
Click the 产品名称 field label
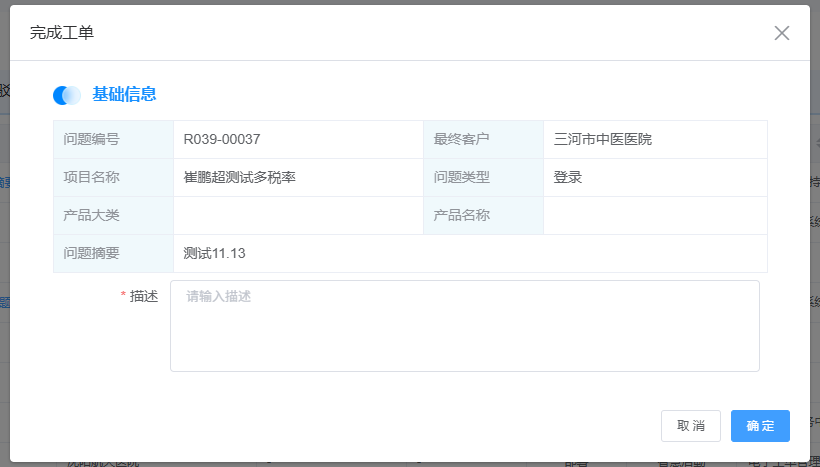pos(461,216)
